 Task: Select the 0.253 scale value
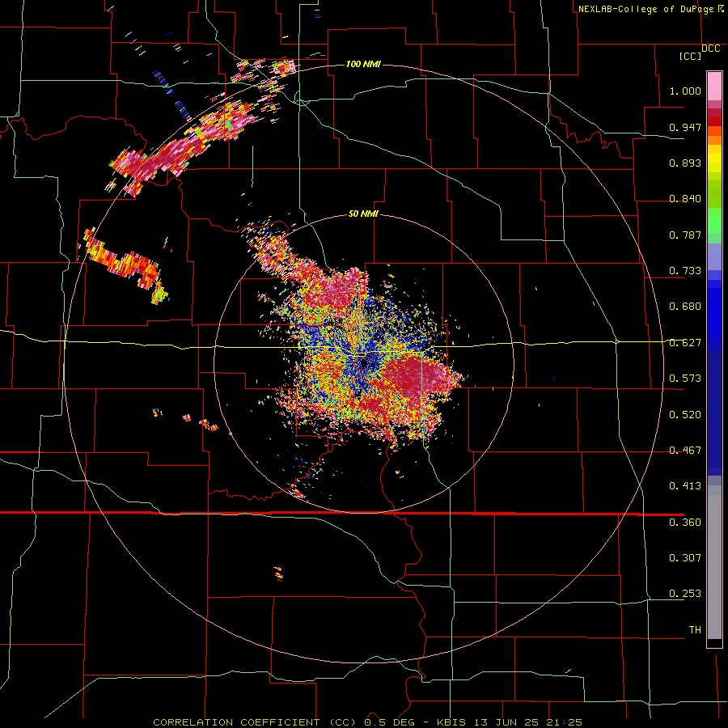click(x=685, y=594)
